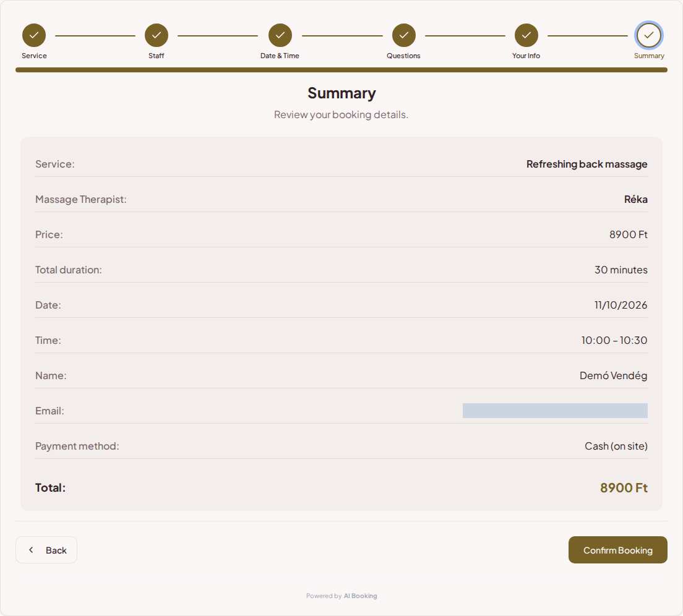Confirm the booking
The height and width of the screenshot is (616, 683).
click(x=617, y=550)
